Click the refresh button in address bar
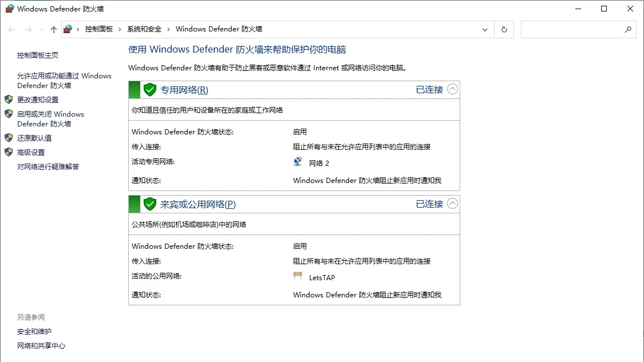 coord(504,29)
